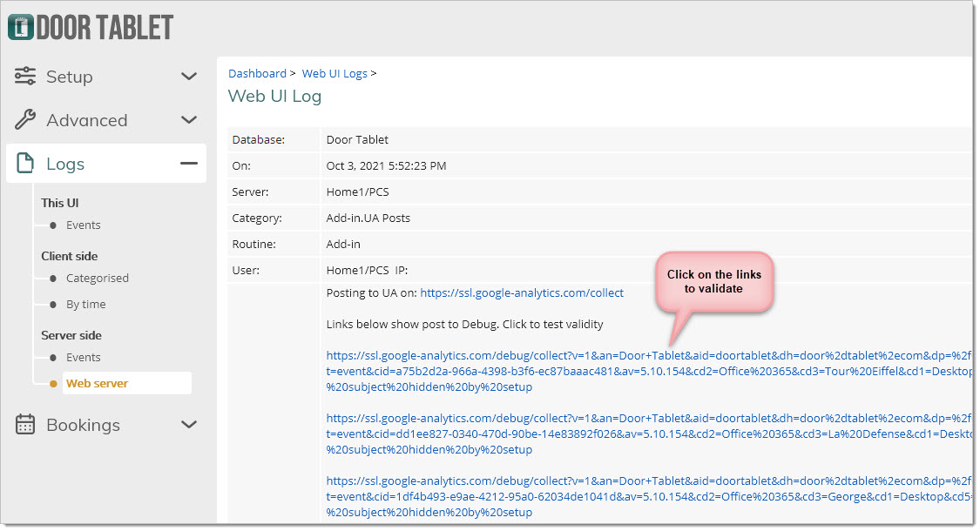Expand the Setup menu chevron
Viewport: 980px width, 531px height.
pyautogui.click(x=189, y=77)
